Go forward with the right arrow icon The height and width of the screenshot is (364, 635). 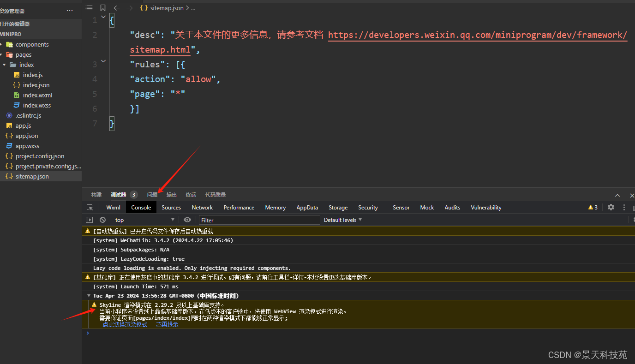point(130,8)
